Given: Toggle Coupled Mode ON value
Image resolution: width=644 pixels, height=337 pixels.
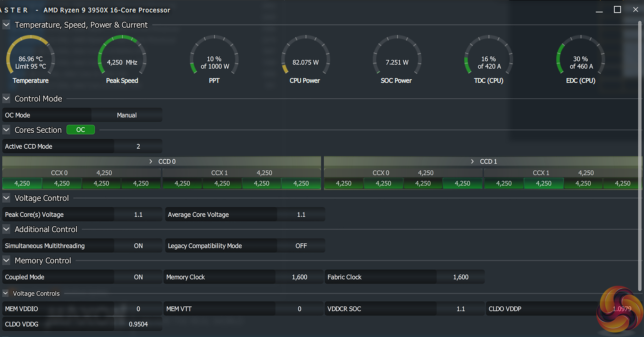Looking at the screenshot, I should [138, 277].
